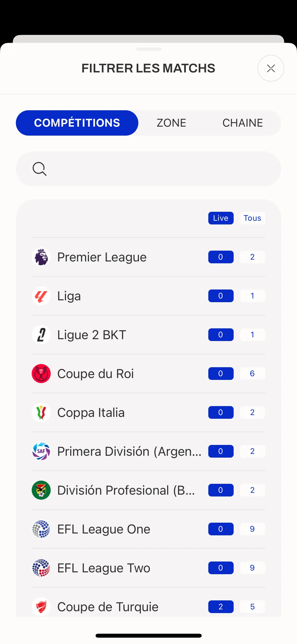Focus the competition search field
Viewport: 297px width, 644px height.
(x=148, y=169)
